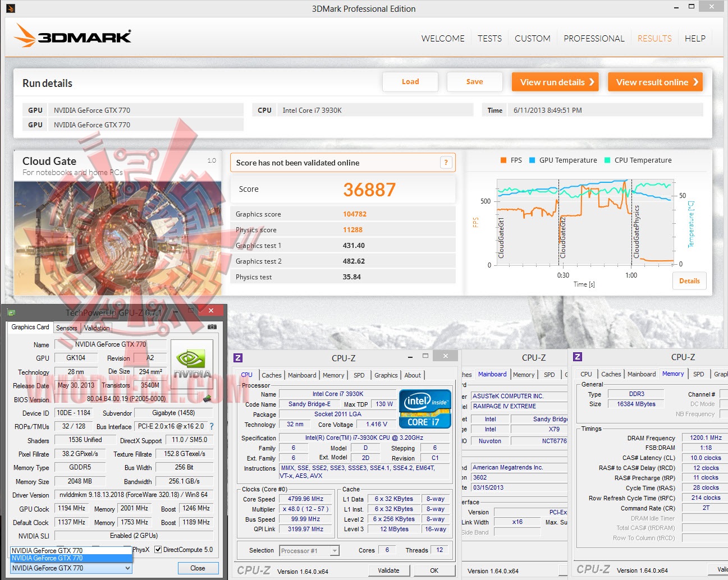
Task: Click the question mark beside Bus Interface
Action: coord(212,426)
